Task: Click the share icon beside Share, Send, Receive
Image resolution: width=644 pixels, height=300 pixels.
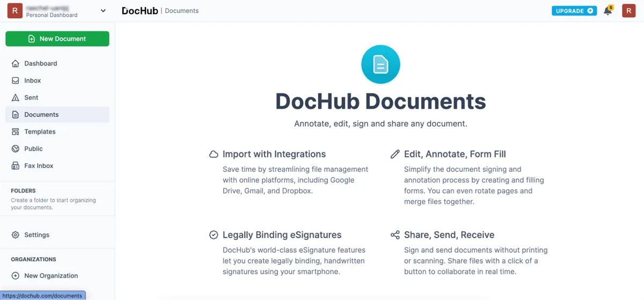Action: tap(395, 235)
